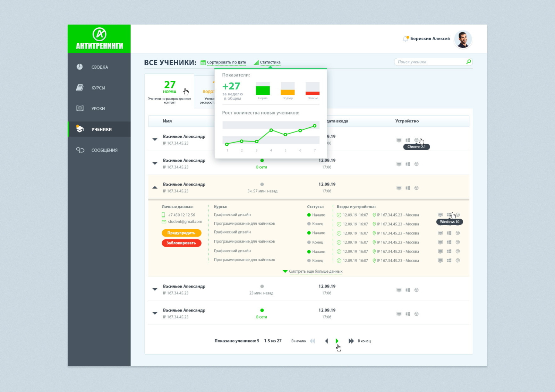This screenshot has height=392, width=555.
Task: Expand Смотреть еще больше данных
Action: pyautogui.click(x=315, y=271)
